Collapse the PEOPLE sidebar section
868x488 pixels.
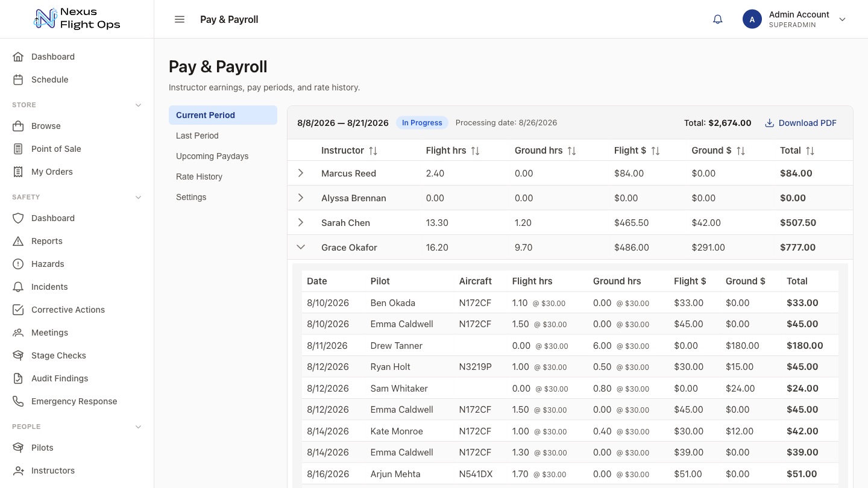138,427
